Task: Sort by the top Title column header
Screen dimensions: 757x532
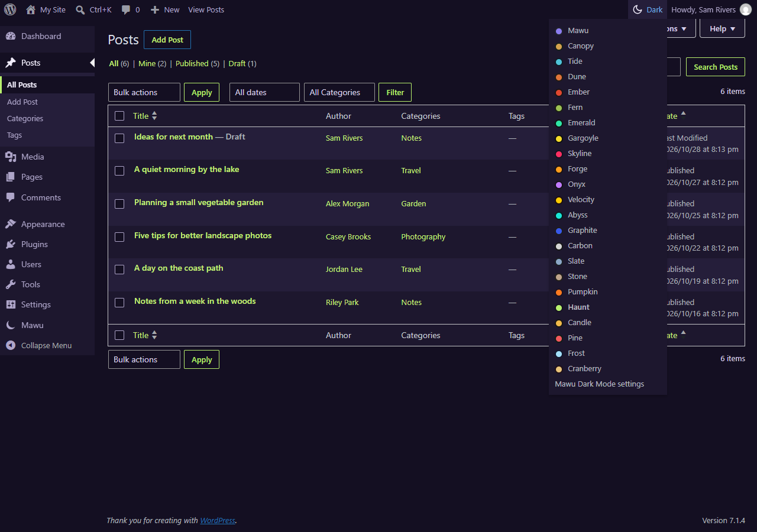Action: click(145, 116)
